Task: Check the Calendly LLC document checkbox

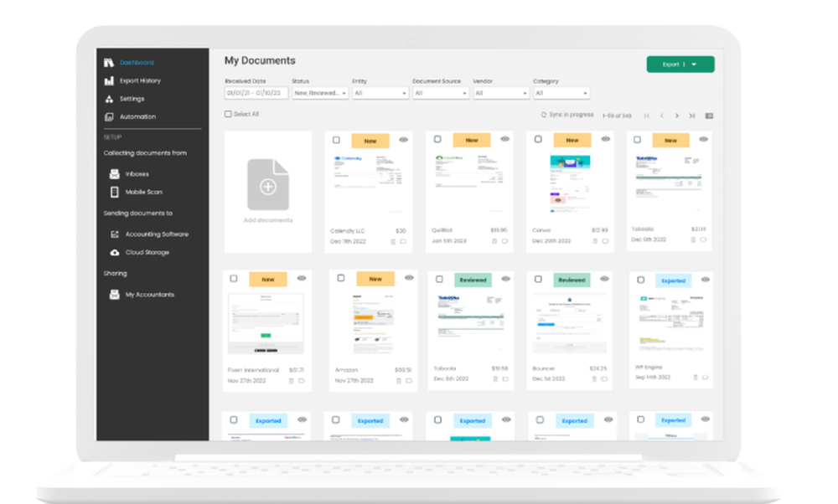Action: point(336,141)
